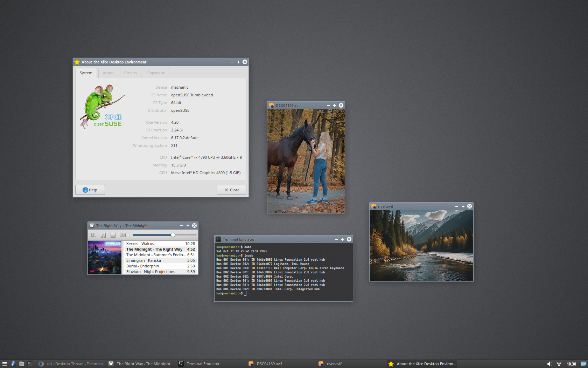
Task: Launch terminal from the panel launcher
Action: pos(30,364)
